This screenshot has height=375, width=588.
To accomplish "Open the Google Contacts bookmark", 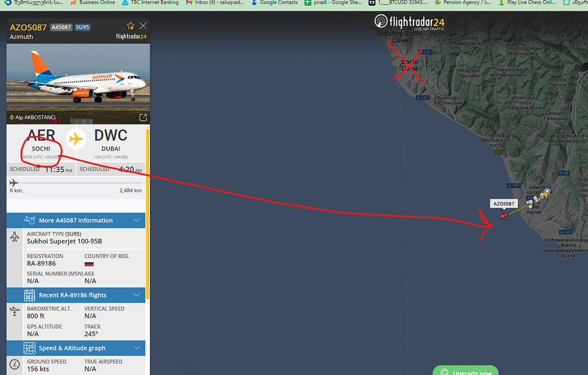I will pyautogui.click(x=274, y=3).
